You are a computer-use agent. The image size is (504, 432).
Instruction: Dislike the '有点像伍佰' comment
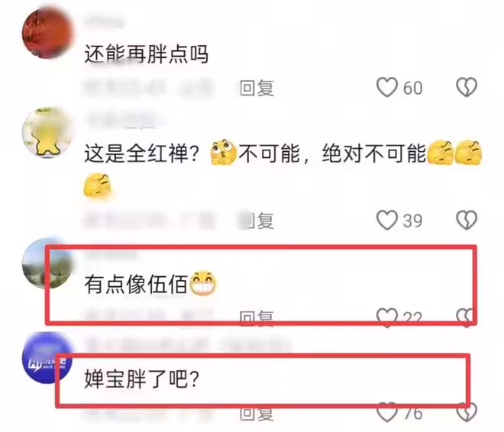point(467,318)
